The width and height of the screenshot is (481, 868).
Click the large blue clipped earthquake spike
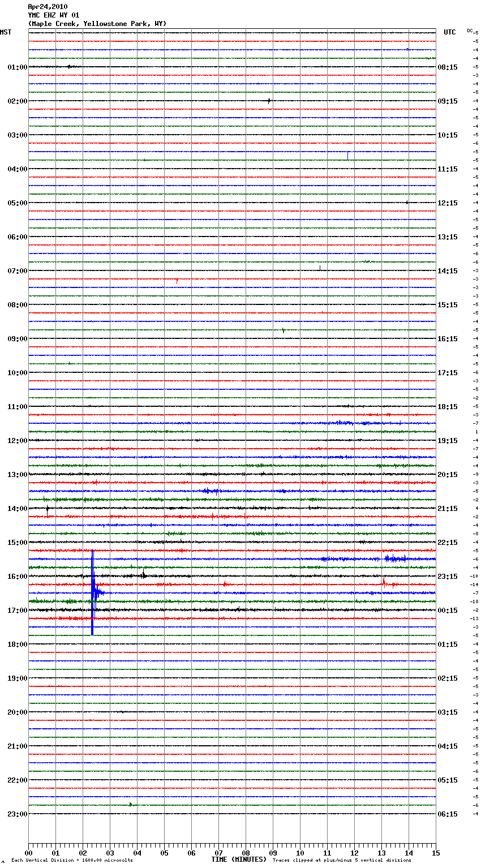tap(92, 592)
